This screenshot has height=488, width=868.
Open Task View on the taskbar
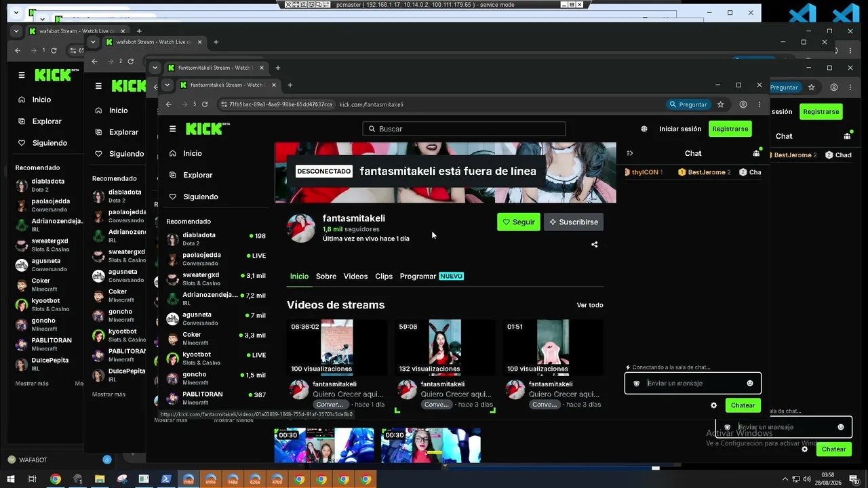pos(32,479)
